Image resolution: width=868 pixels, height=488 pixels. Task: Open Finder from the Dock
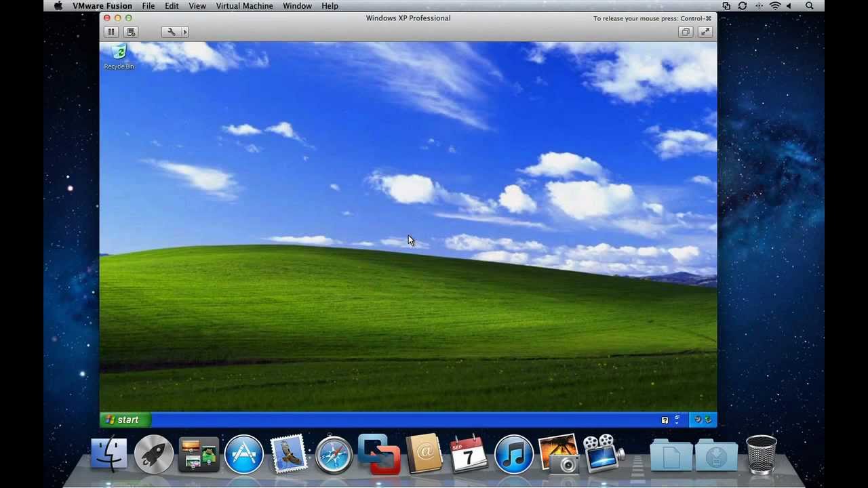(109, 454)
